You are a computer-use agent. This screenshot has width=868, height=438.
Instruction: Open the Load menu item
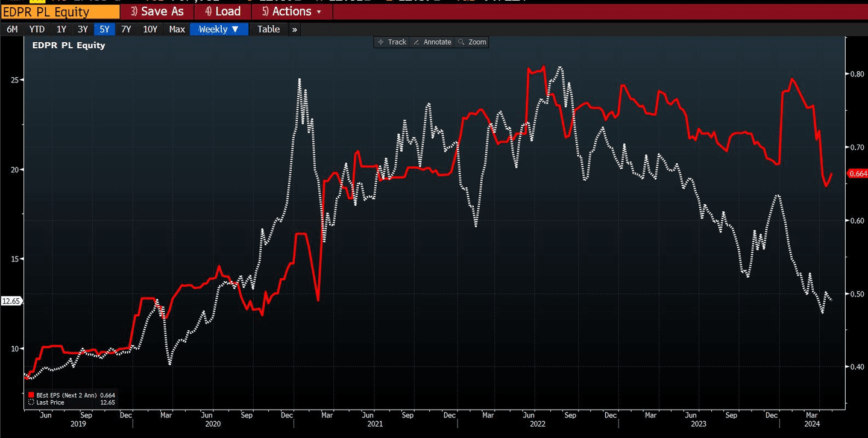pos(222,11)
